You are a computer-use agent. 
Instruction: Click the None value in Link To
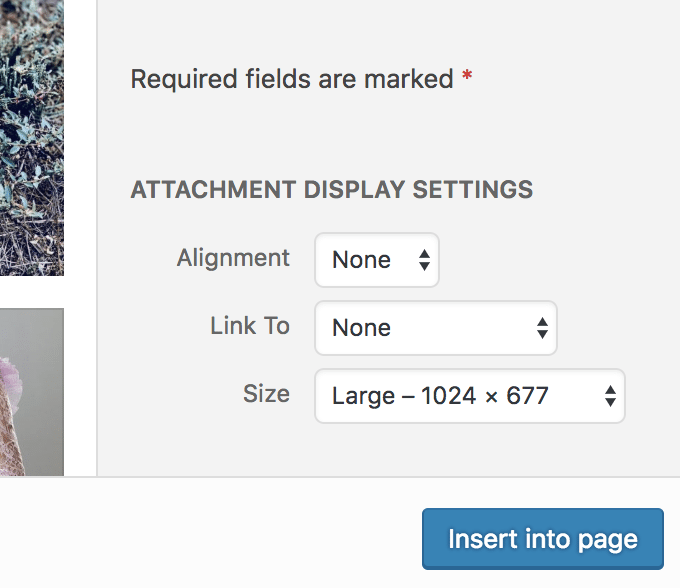tap(361, 328)
